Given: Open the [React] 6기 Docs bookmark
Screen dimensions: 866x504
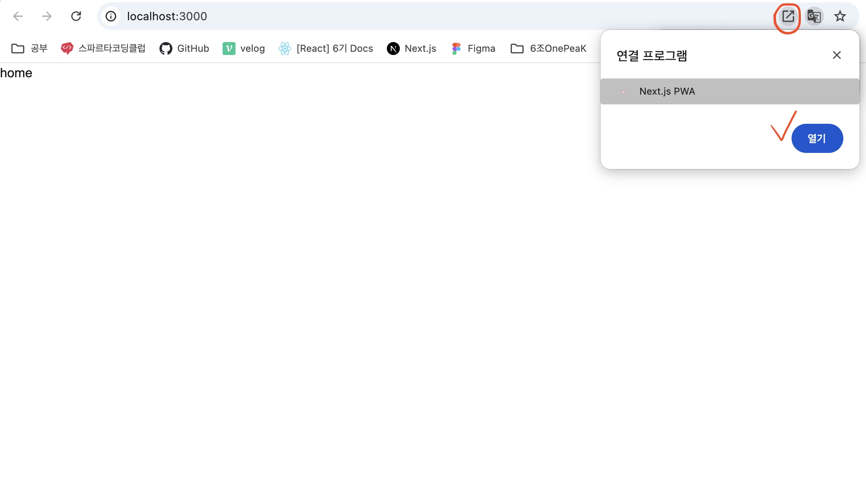Looking at the screenshot, I should (x=326, y=49).
